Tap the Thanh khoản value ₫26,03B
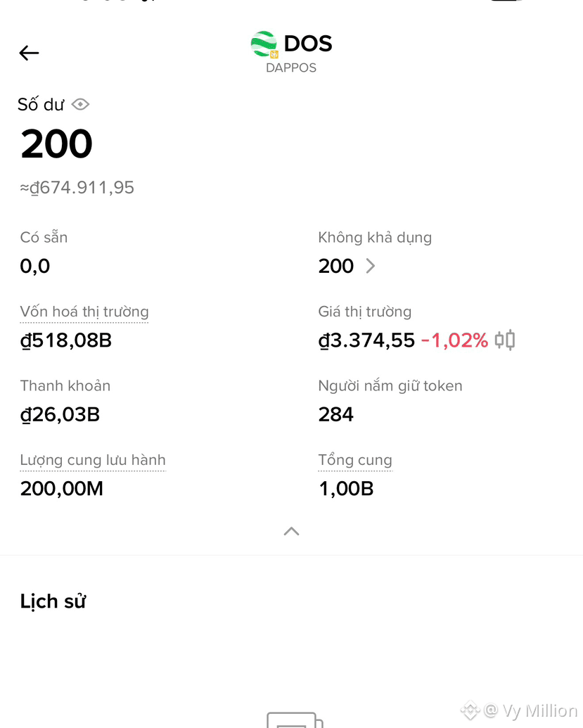The height and width of the screenshot is (728, 583). click(x=60, y=414)
